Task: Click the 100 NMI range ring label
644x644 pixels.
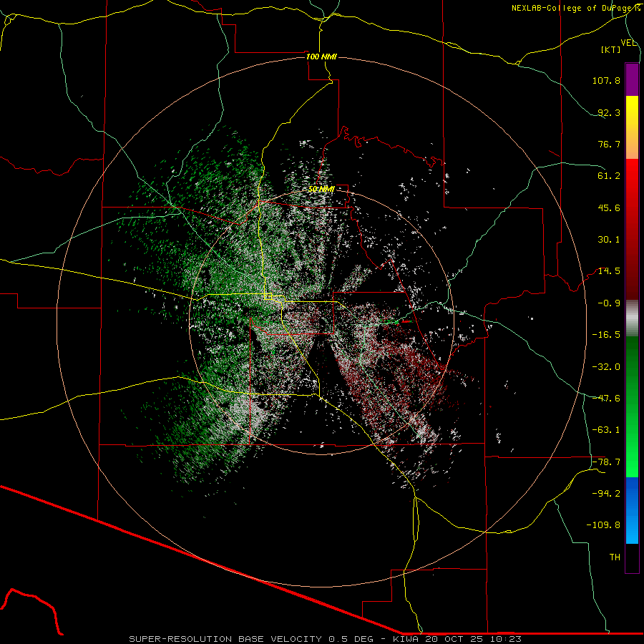Action: coord(321,57)
